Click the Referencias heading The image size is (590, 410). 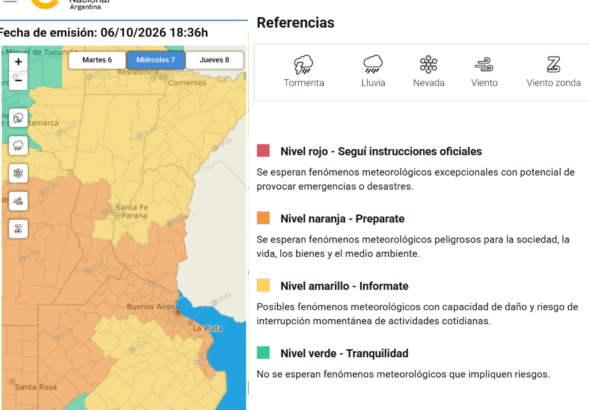(295, 23)
